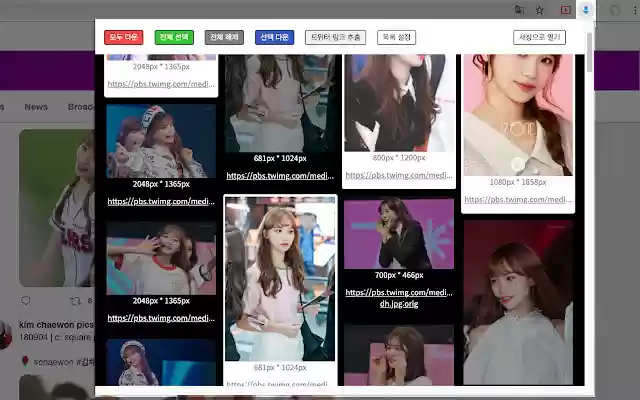The height and width of the screenshot is (400, 640).
Task: Open the 목록 설정 button
Action: click(396, 37)
